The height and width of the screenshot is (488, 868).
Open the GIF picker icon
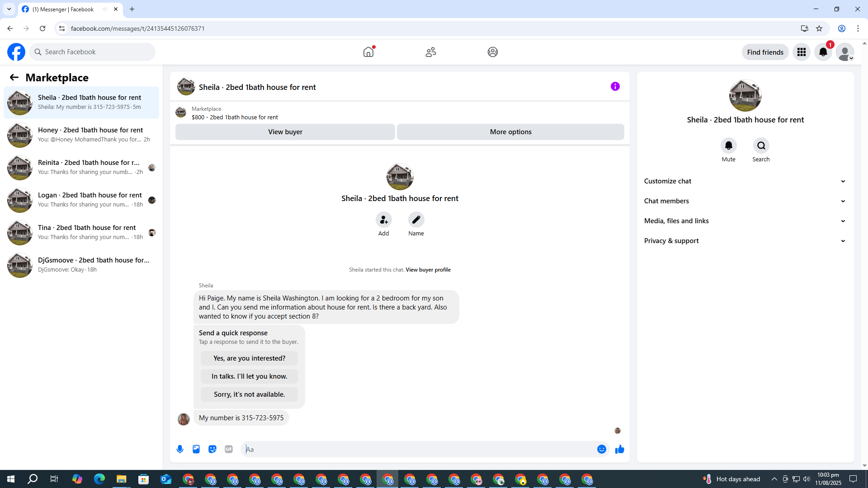click(x=229, y=449)
